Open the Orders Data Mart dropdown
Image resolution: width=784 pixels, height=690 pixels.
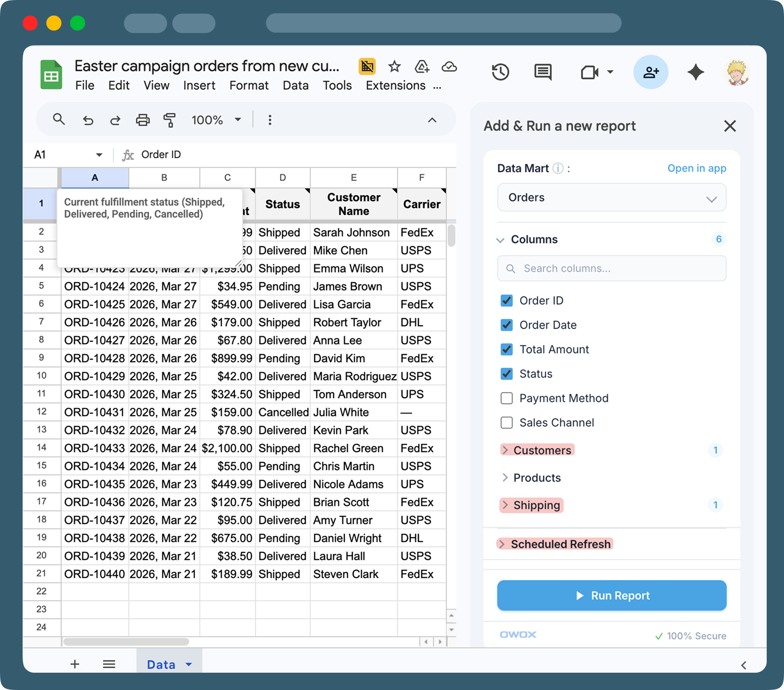tap(611, 197)
